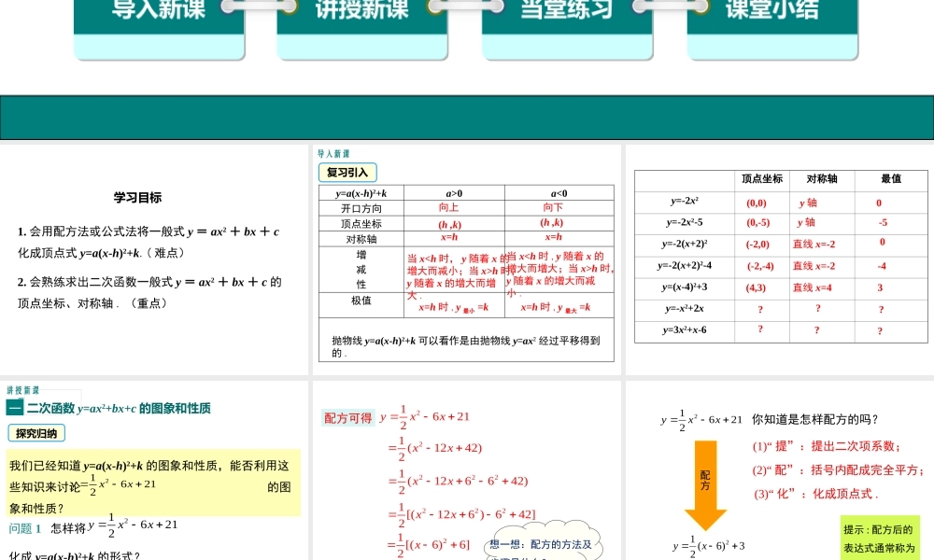Click the 问题1 label
Screen dimensions: 934x560
(25, 528)
